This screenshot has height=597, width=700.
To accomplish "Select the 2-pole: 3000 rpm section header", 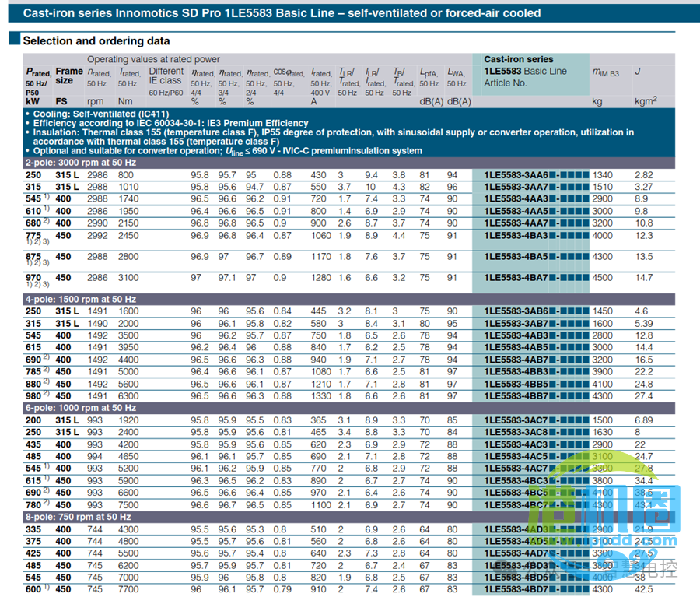I will pyautogui.click(x=81, y=163).
